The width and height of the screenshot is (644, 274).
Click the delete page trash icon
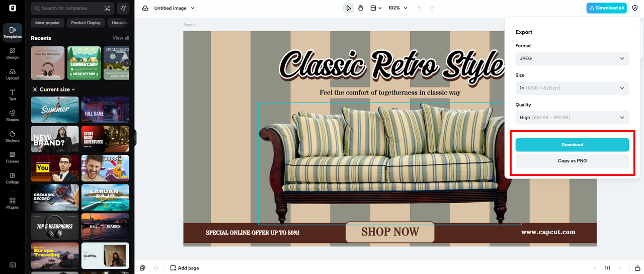156,268
